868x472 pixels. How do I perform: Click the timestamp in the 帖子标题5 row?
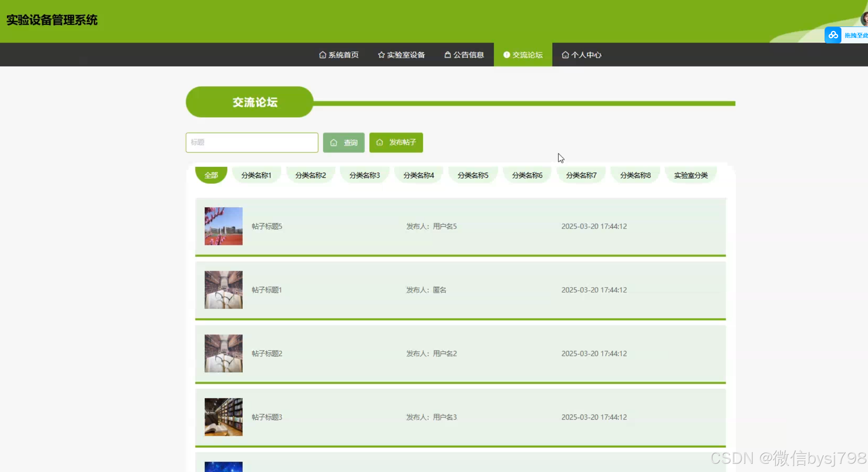click(x=594, y=226)
